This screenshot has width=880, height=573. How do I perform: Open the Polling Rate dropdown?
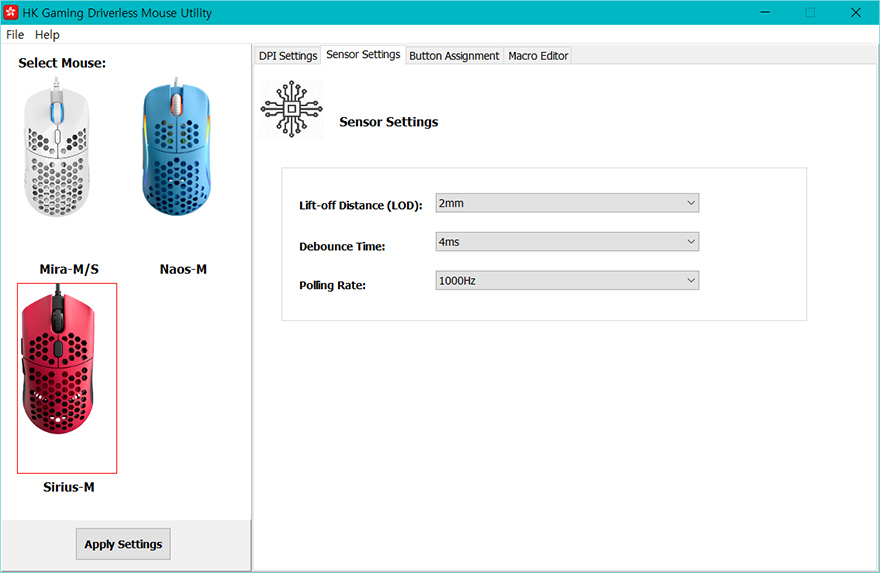pyautogui.click(x=567, y=281)
